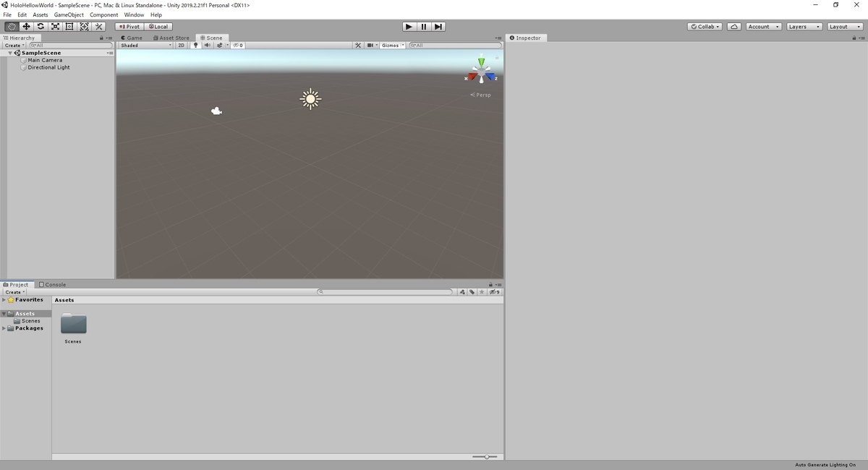Click the Hierarchy search field
This screenshot has height=470, width=868.
(69, 45)
